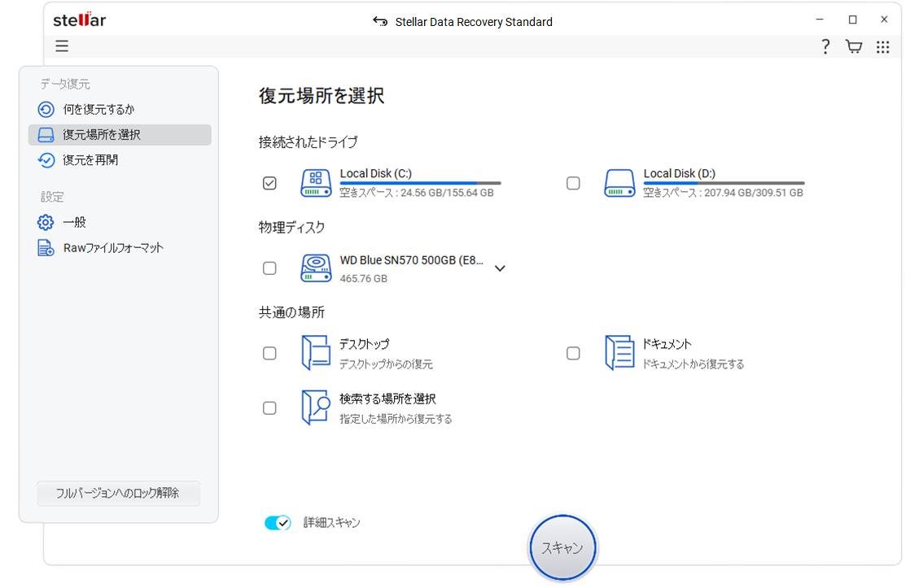Click the Local Disk (D:) drive icon
The image size is (910, 588).
[x=619, y=183]
